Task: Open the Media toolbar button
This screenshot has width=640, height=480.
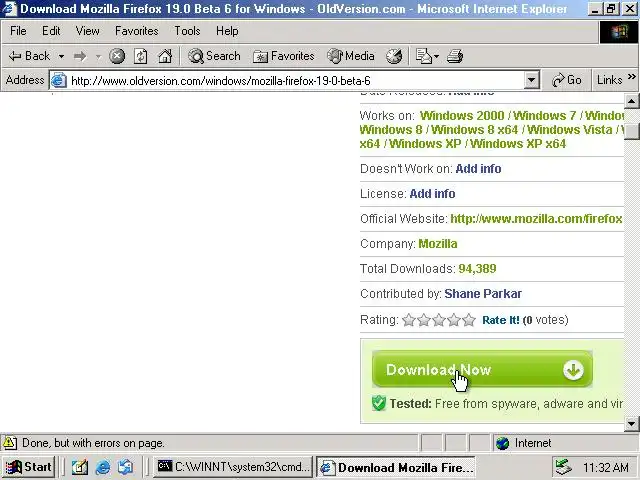Action: pyautogui.click(x=351, y=56)
